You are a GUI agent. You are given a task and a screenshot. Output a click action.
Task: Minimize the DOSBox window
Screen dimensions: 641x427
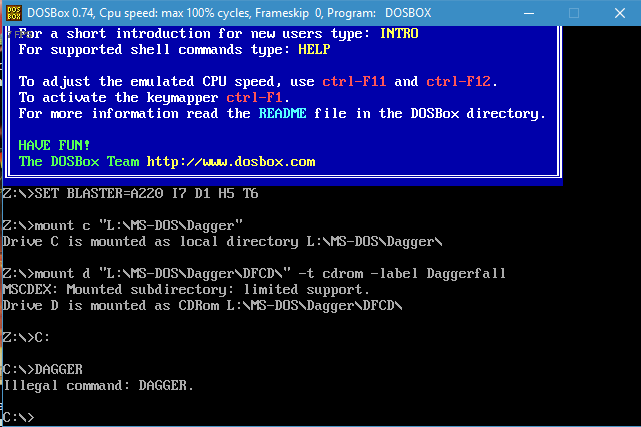click(x=529, y=13)
